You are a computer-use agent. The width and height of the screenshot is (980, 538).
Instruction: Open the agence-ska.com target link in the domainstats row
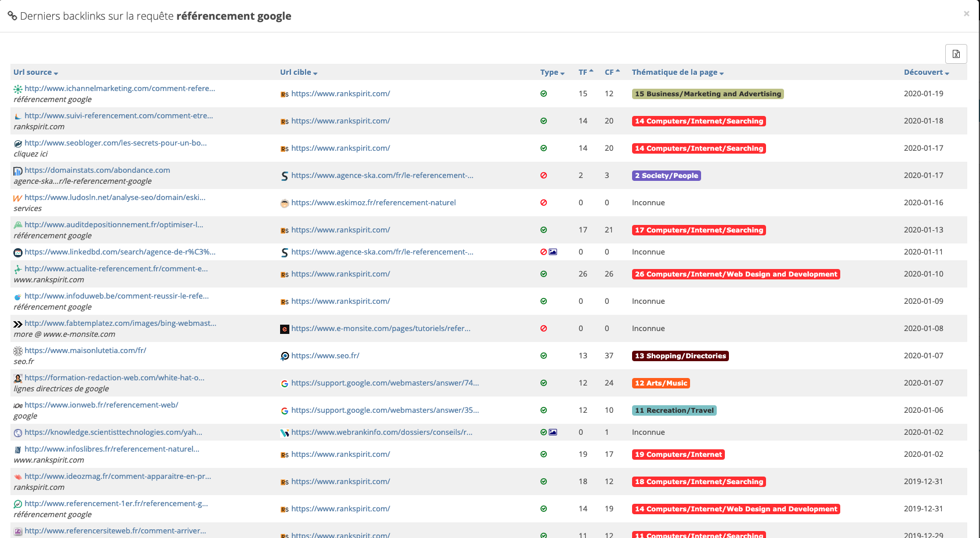point(382,176)
